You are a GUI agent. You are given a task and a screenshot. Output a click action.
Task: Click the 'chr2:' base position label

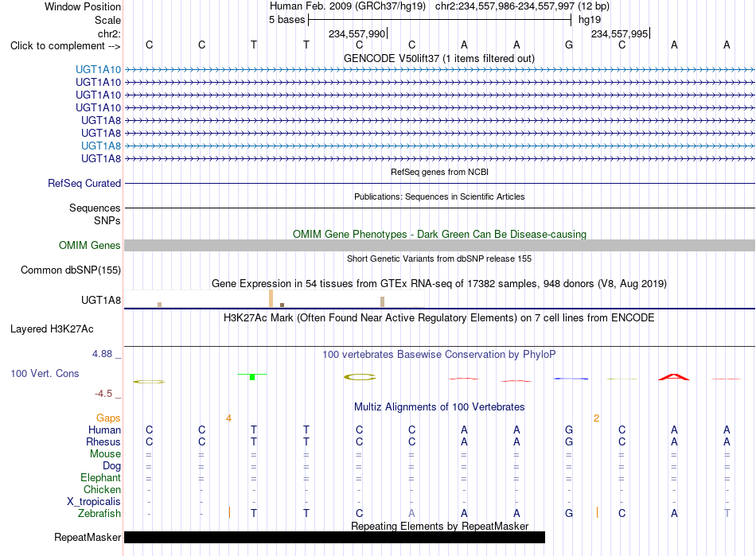pyautogui.click(x=109, y=33)
